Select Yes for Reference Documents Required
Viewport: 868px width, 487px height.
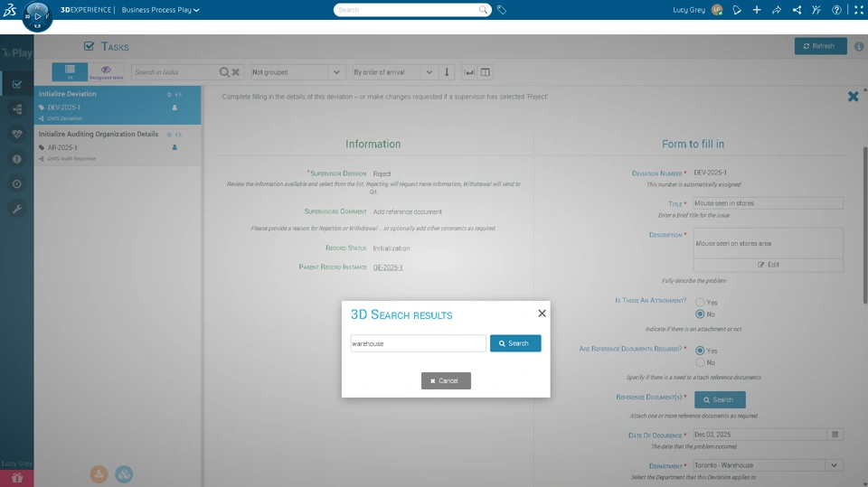[700, 351]
